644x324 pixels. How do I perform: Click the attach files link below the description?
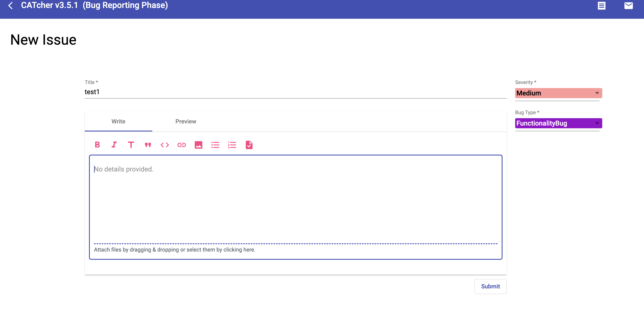coord(175,250)
